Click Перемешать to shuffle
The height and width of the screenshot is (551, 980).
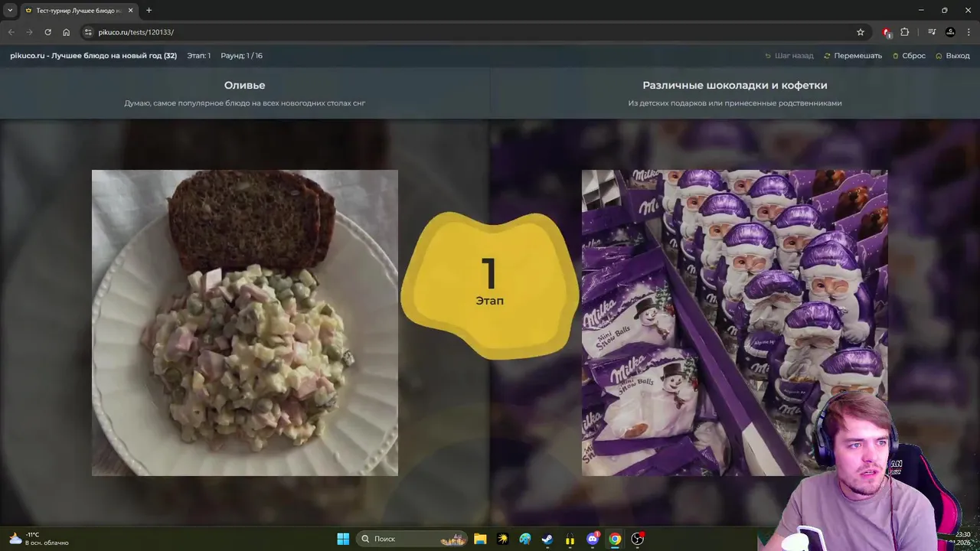853,56
